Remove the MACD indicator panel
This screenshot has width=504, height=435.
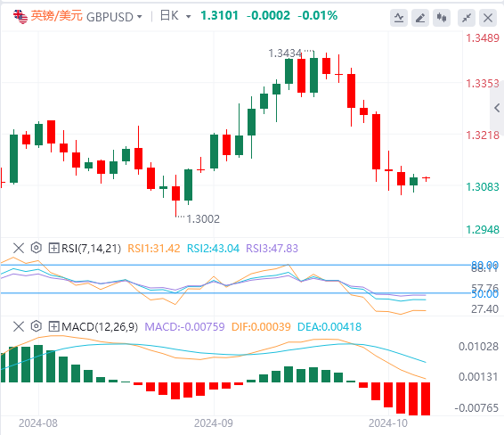pos(19,326)
